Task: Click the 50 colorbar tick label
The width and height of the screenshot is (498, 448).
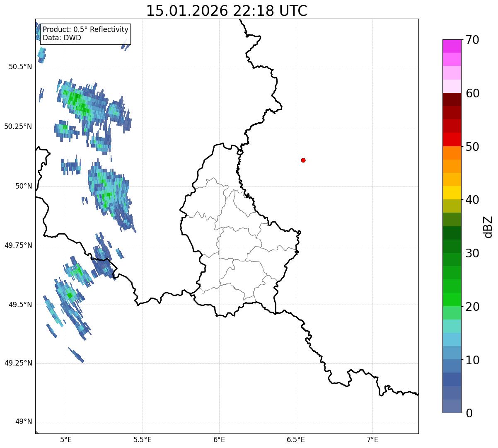Action: click(472, 147)
